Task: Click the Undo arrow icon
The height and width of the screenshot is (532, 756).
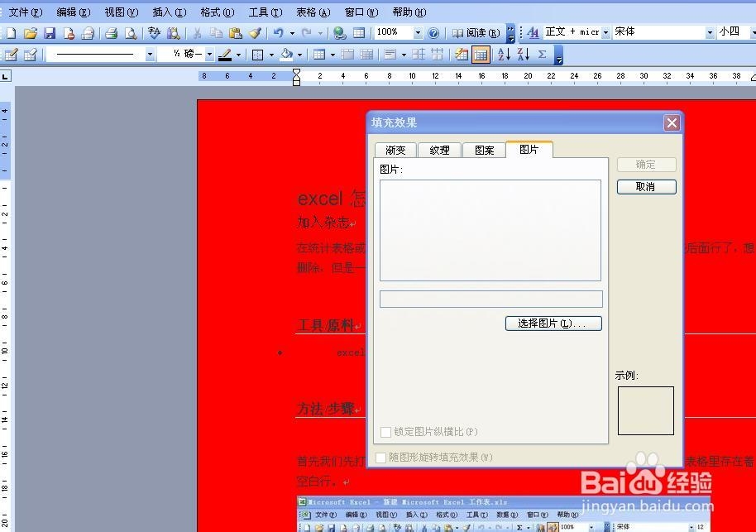Action: pos(278,33)
